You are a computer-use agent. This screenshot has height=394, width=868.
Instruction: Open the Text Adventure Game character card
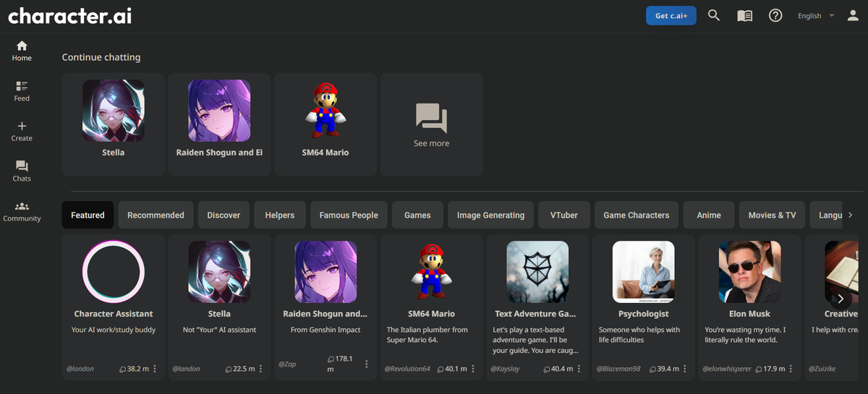point(537,304)
